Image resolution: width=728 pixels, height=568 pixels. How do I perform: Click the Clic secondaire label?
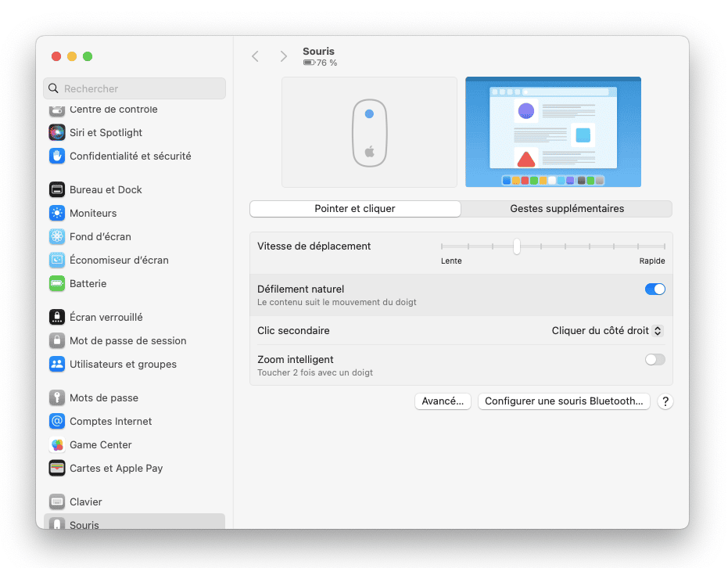293,331
